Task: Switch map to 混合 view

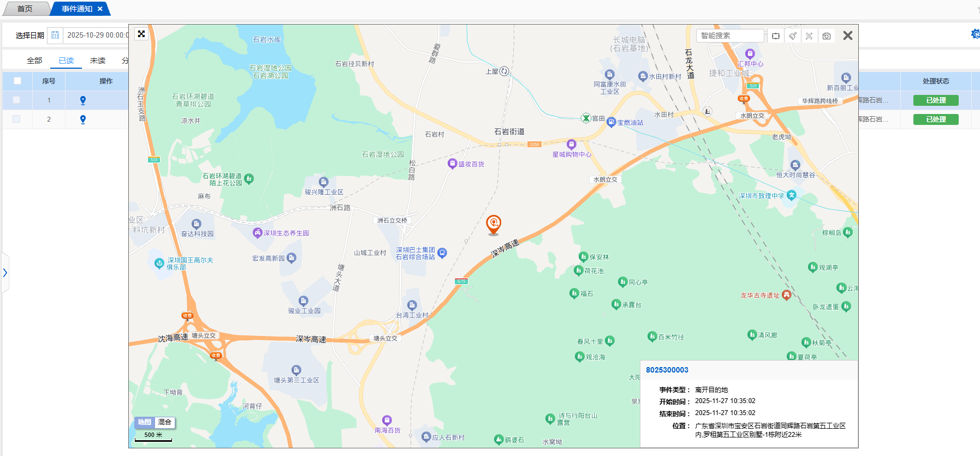Action: (164, 422)
